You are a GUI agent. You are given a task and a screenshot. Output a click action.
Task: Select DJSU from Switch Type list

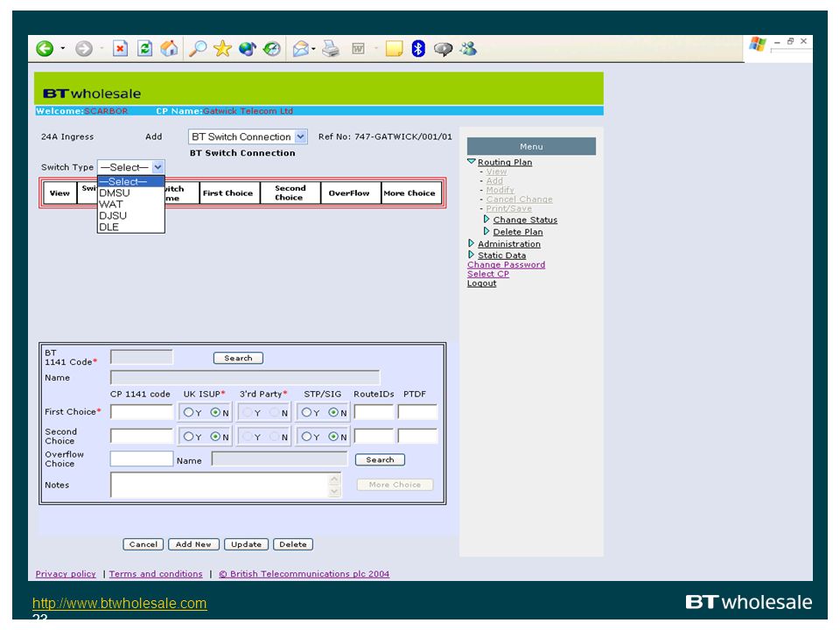click(130, 215)
